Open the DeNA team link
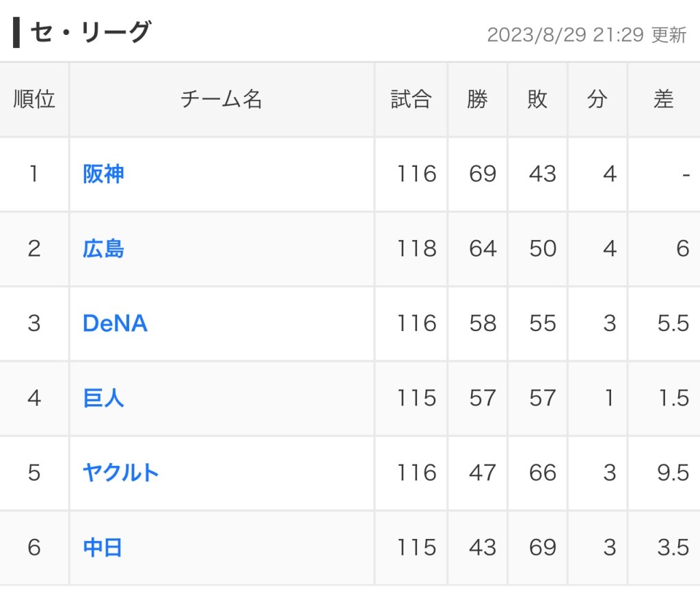 pos(115,324)
